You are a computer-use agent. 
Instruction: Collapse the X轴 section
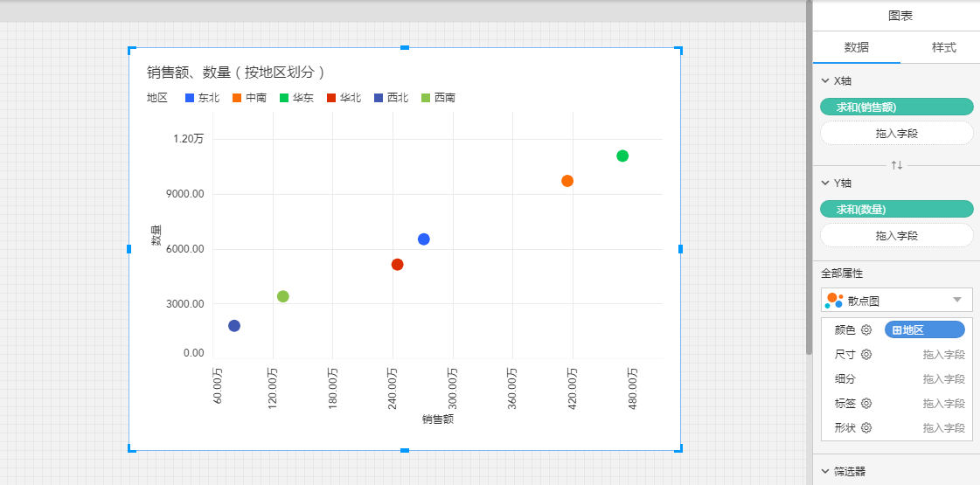click(x=825, y=80)
